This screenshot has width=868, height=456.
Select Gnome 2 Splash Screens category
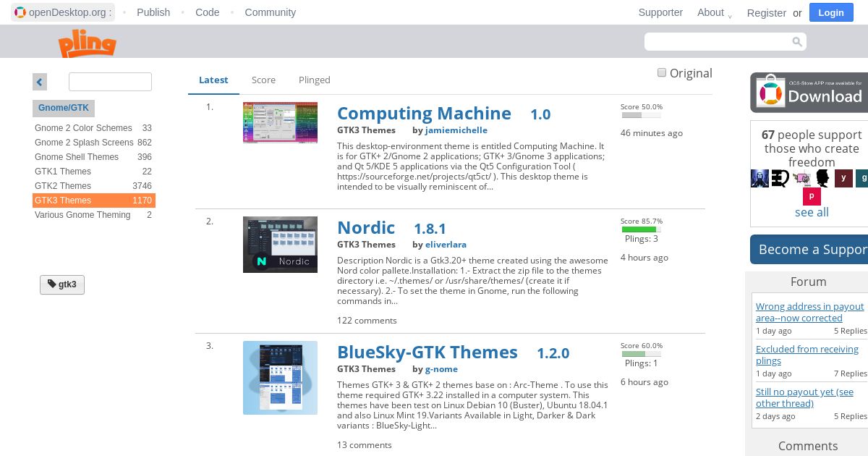pos(93,143)
